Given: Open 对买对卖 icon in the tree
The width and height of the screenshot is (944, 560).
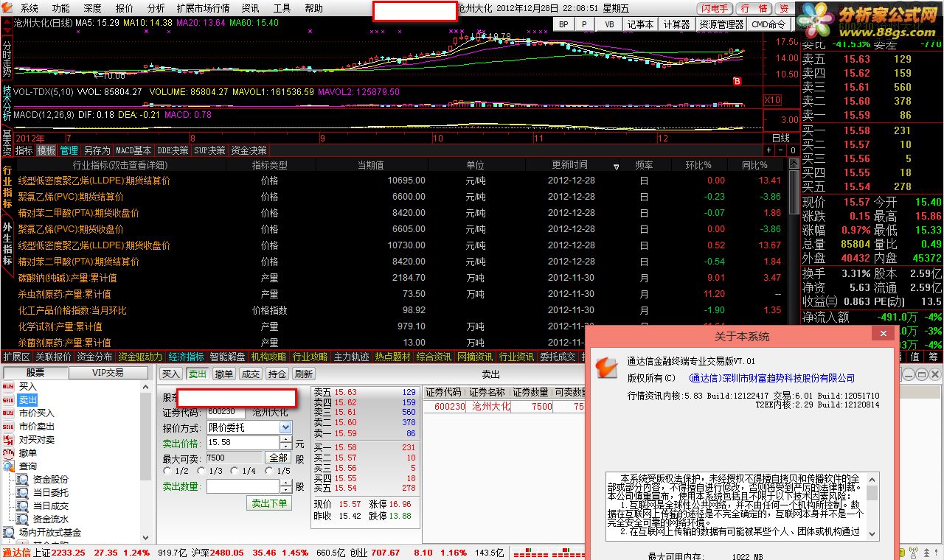Looking at the screenshot, I should point(8,439).
